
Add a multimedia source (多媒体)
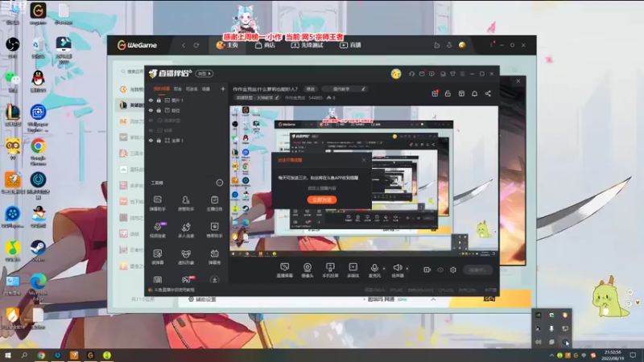[353, 270]
